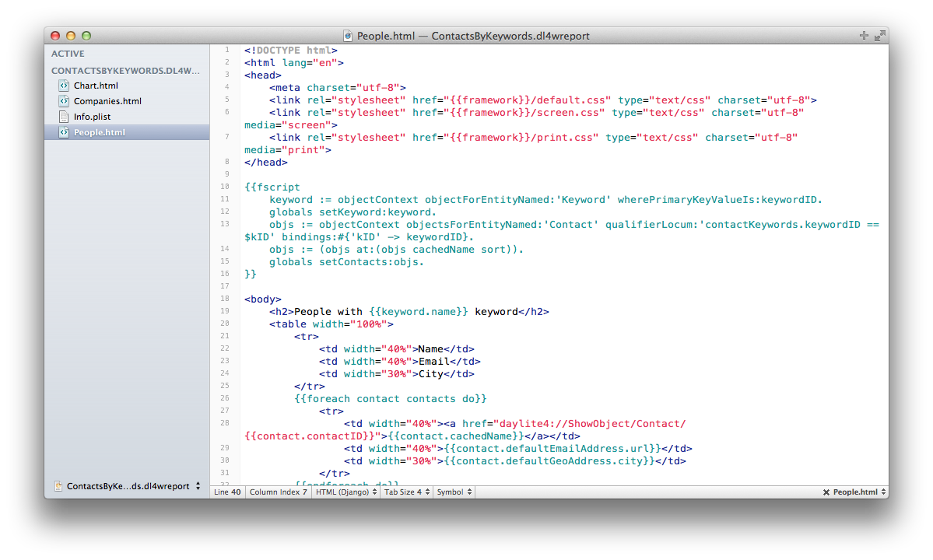933x560 pixels.
Task: Enter full screen with the arrows icon
Action: click(879, 36)
